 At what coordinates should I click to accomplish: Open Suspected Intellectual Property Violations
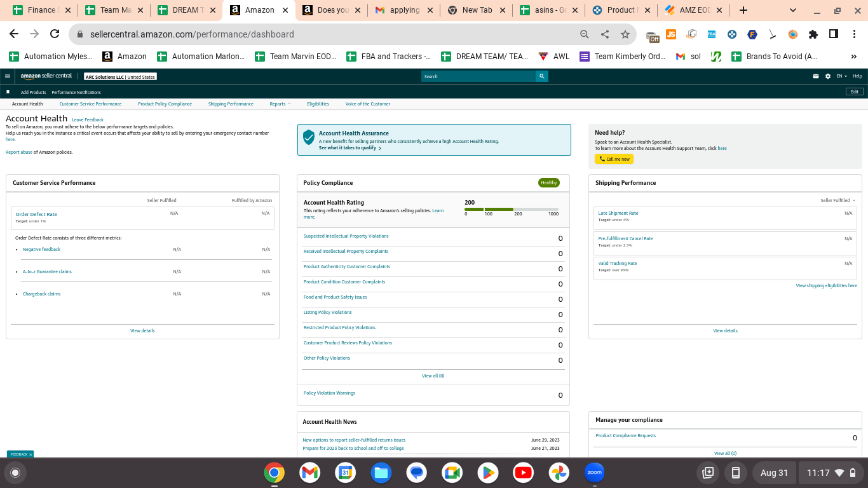pyautogui.click(x=346, y=236)
